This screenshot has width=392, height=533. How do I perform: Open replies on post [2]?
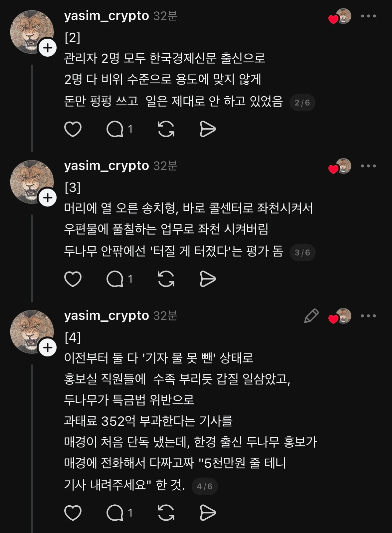pos(115,129)
